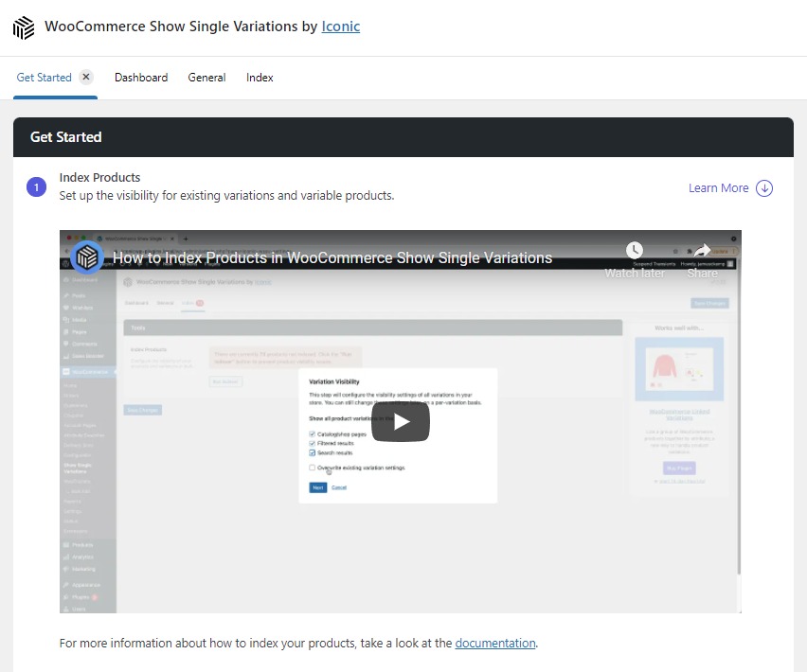
Task: Click the Share arrow icon on the video
Action: 702,250
